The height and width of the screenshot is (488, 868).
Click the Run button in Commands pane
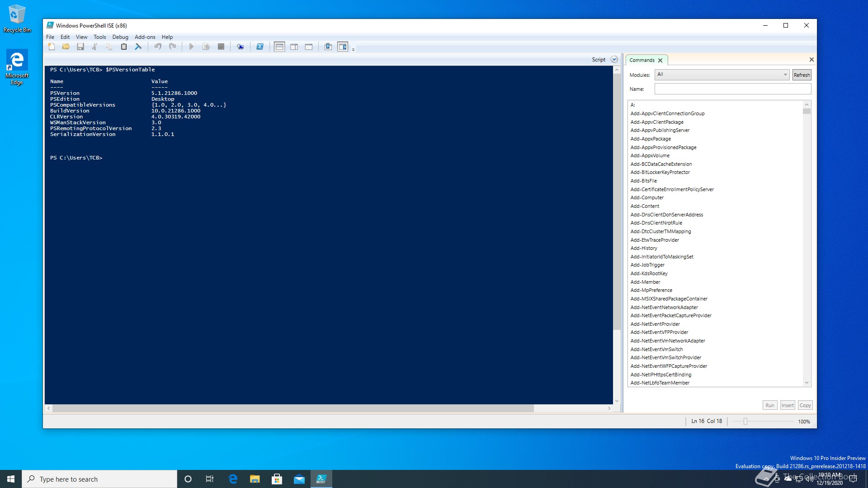coord(770,405)
